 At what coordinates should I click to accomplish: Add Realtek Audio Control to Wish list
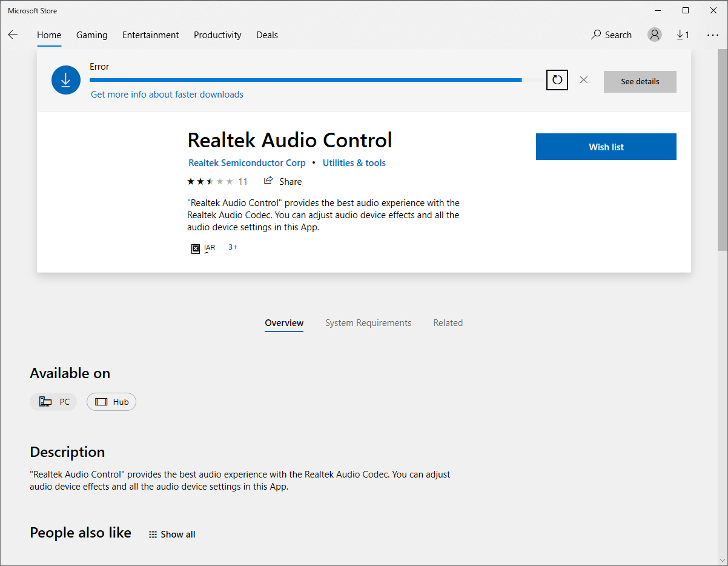(606, 147)
